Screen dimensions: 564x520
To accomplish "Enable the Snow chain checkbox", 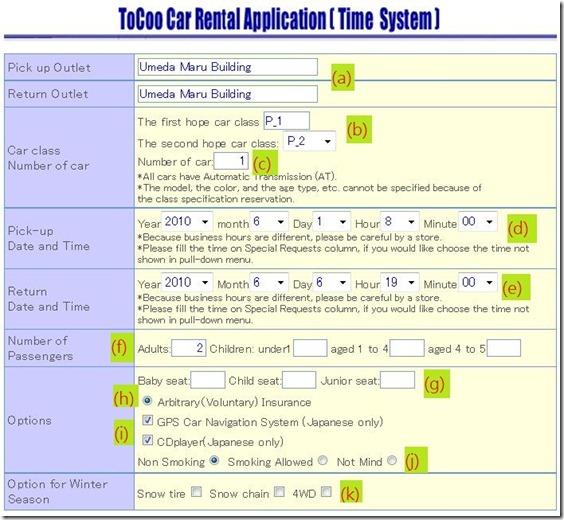I will point(279,492).
